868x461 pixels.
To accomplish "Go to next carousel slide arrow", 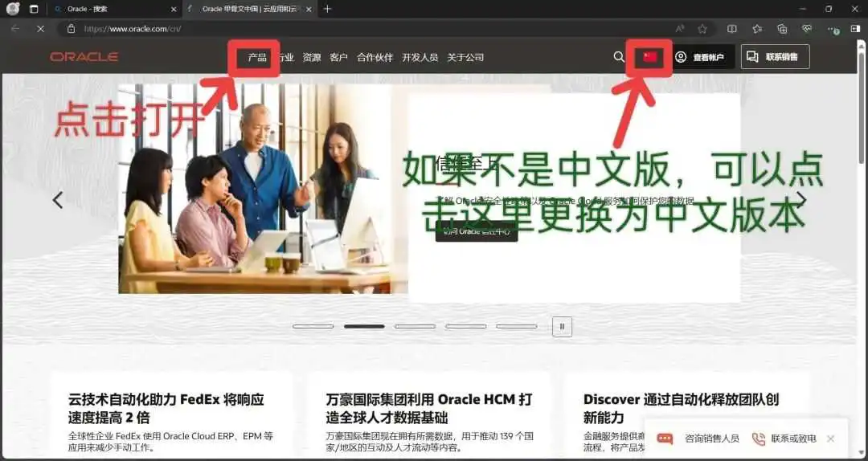I will pyautogui.click(x=800, y=199).
